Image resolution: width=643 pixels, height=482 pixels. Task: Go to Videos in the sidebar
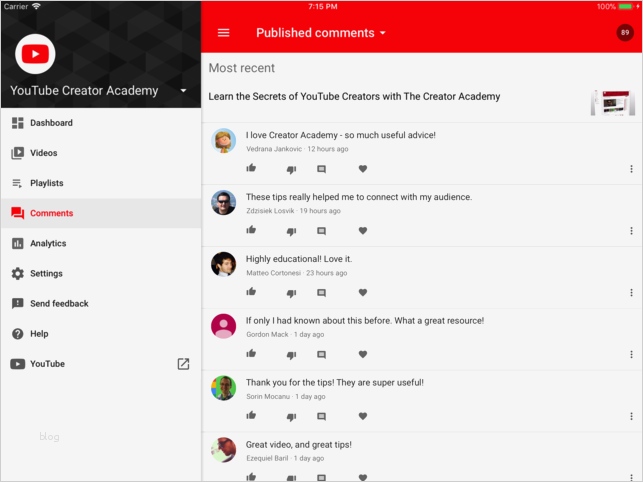coord(101,153)
